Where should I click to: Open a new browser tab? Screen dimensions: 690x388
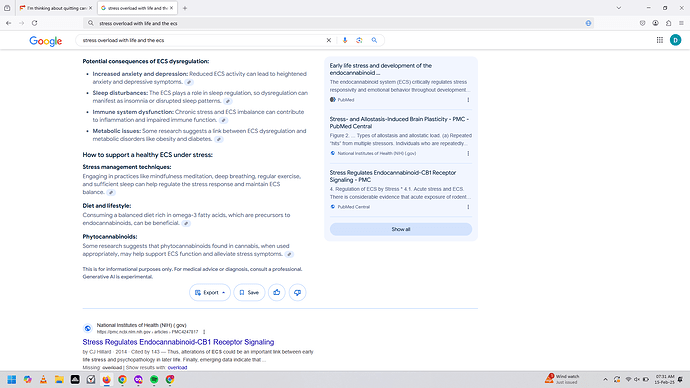point(185,8)
